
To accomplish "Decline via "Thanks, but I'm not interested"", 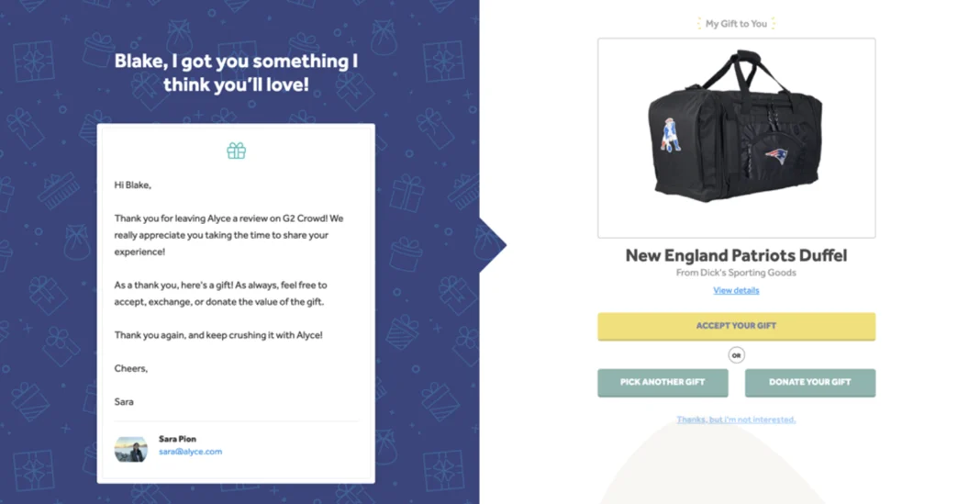I will point(736,420).
